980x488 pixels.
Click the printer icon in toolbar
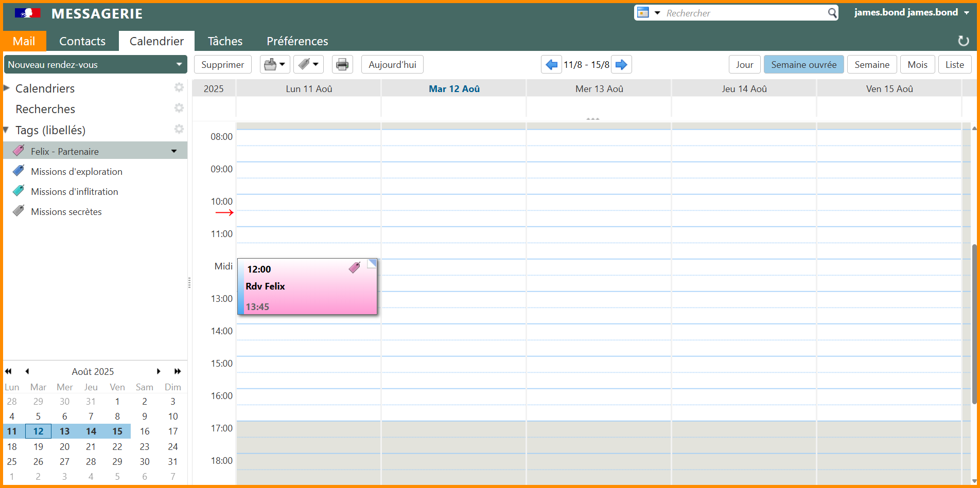(342, 65)
